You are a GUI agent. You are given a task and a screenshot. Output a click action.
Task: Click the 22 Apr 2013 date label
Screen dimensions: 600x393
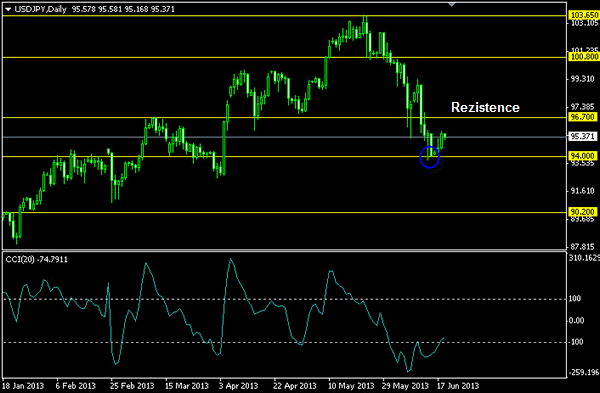point(295,386)
